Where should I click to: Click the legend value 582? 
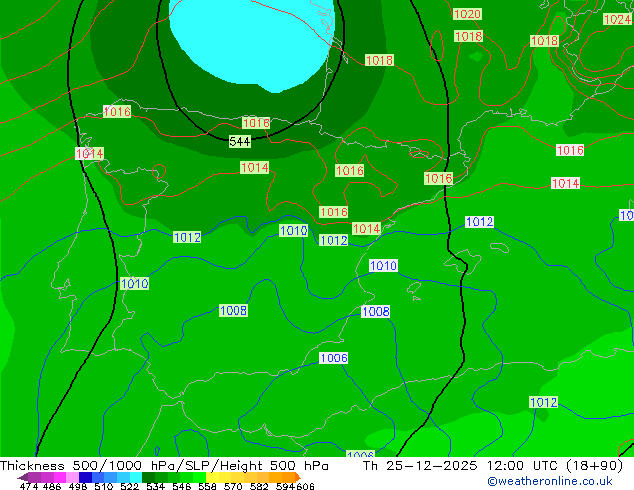(x=259, y=486)
